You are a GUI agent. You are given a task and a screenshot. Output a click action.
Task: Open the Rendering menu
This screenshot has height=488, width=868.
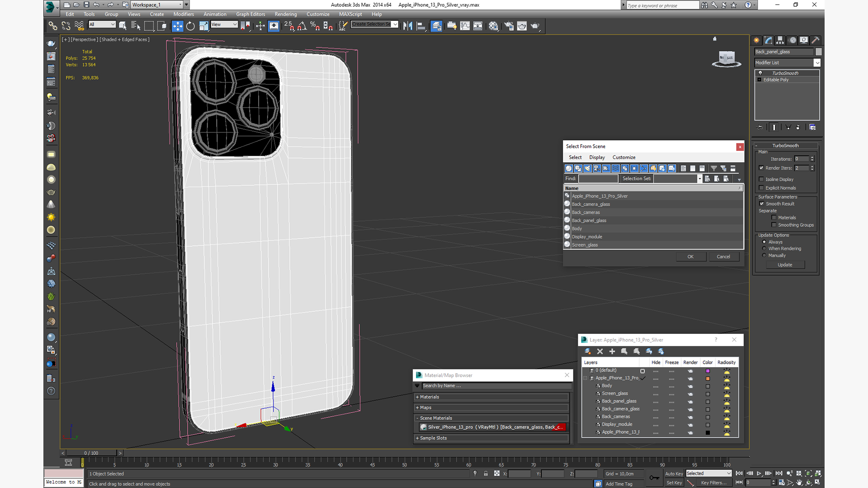click(x=286, y=14)
